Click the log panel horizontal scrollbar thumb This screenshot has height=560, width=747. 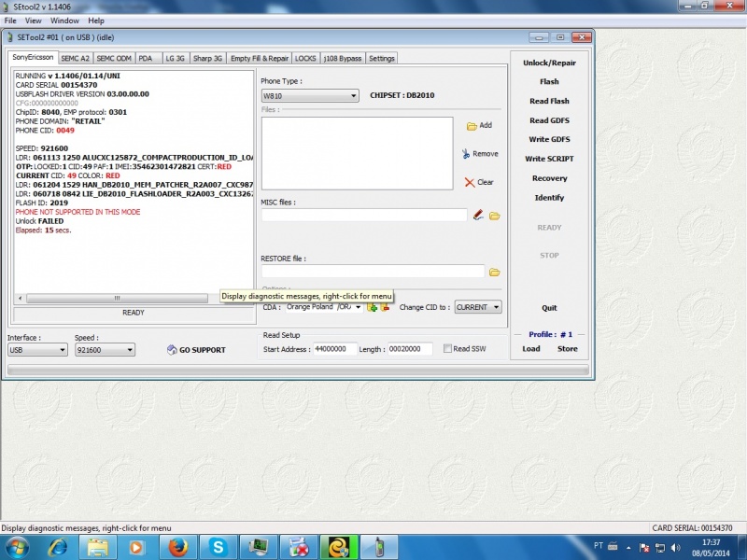point(118,298)
